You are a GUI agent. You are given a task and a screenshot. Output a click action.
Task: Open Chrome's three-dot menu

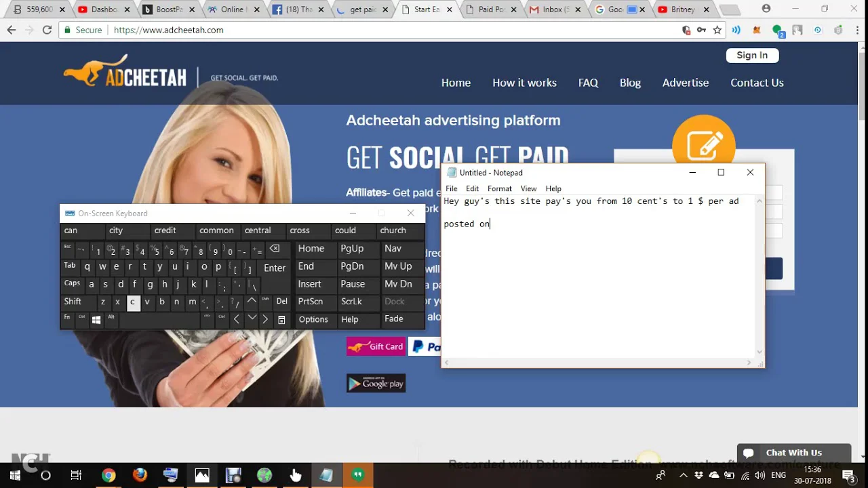click(857, 30)
